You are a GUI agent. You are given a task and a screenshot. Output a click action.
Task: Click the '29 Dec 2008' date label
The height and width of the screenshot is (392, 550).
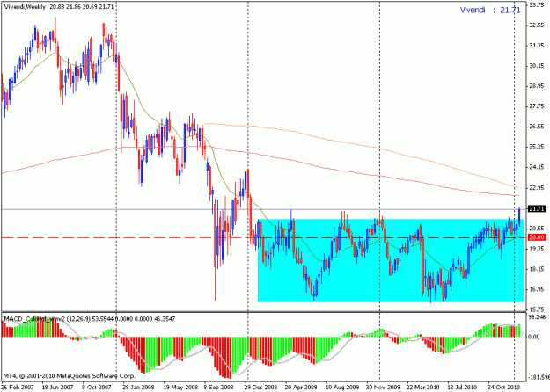(261, 388)
